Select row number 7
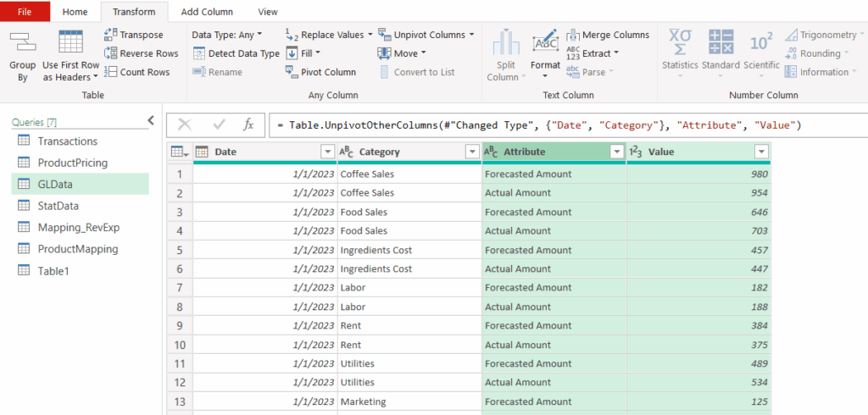The width and height of the screenshot is (868, 415). 180,288
